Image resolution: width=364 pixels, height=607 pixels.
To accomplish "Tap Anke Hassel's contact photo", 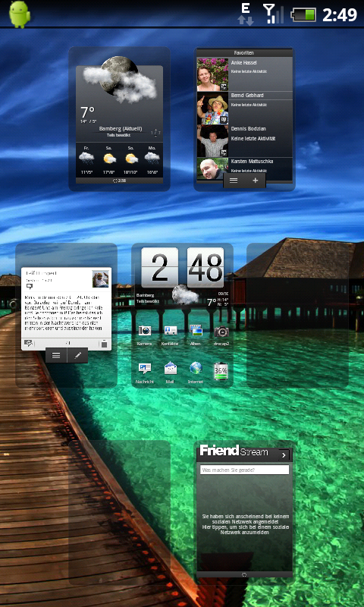I will [213, 74].
